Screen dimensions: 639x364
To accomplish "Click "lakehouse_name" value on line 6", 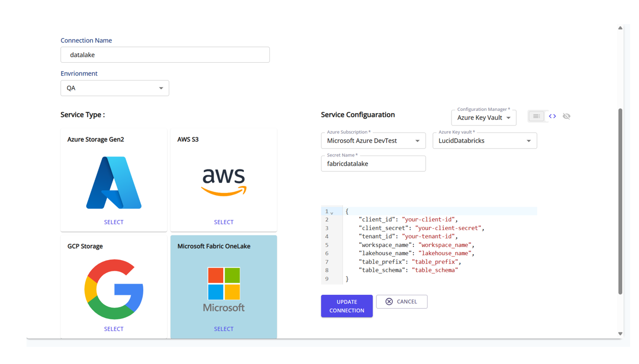I will point(445,254).
